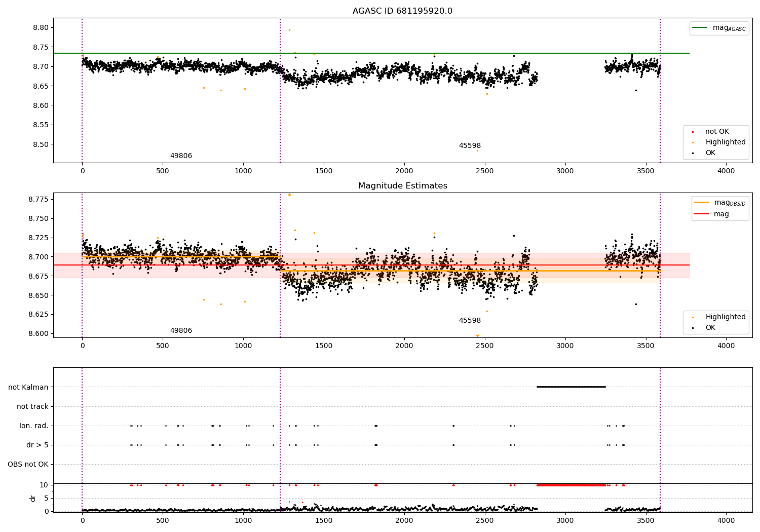This screenshot has height=532, width=760.
Task: Click the "Ion. rad." row label
Action: (34, 426)
